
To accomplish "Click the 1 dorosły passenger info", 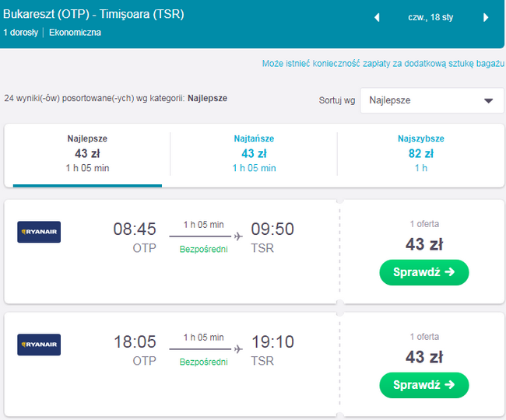I will pyautogui.click(x=22, y=33).
